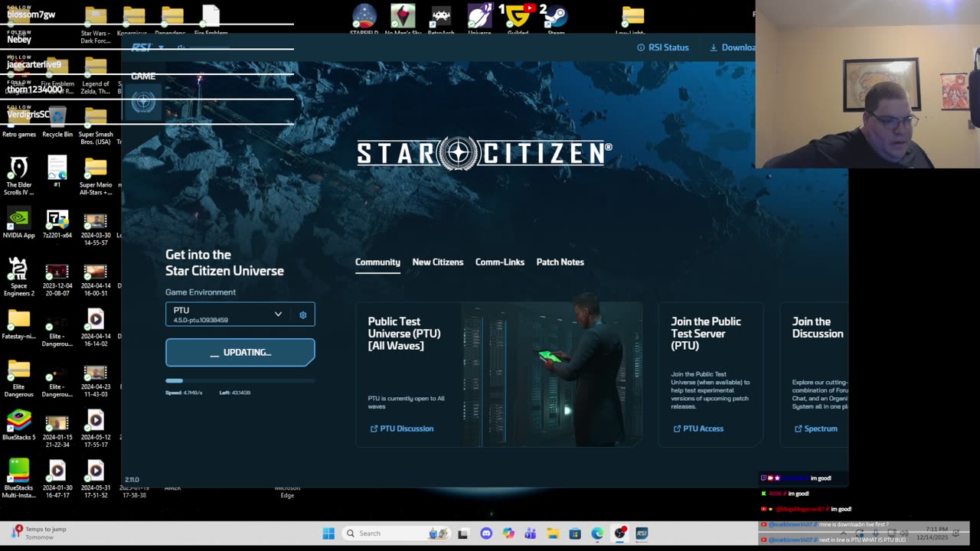This screenshot has height=551, width=980.
Task: Open Task View on the taskbar
Action: tap(463, 533)
